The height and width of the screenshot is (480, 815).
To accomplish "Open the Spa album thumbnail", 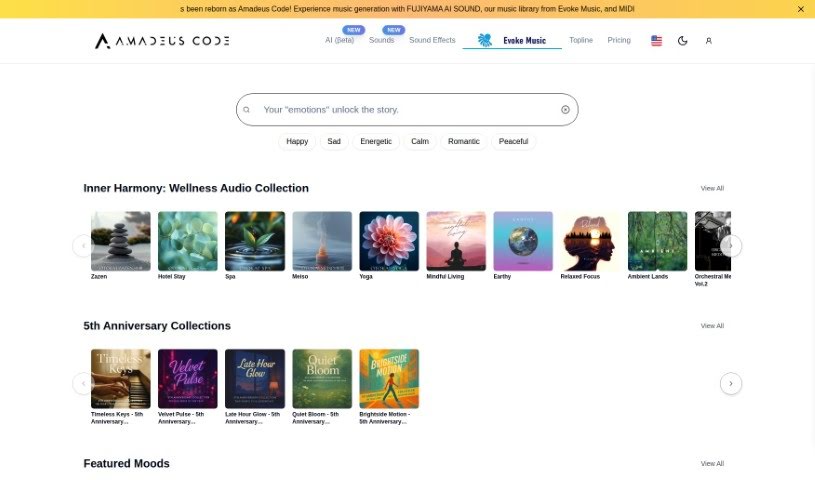I will (x=255, y=241).
